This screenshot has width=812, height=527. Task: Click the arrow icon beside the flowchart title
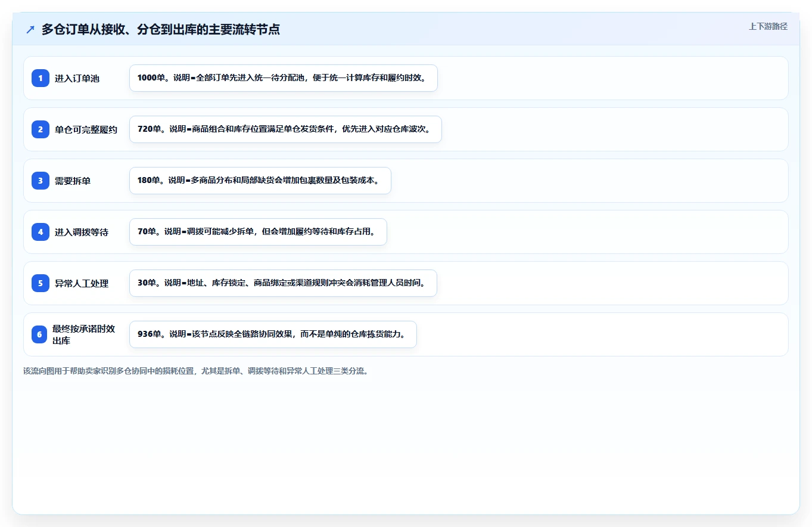coord(30,29)
